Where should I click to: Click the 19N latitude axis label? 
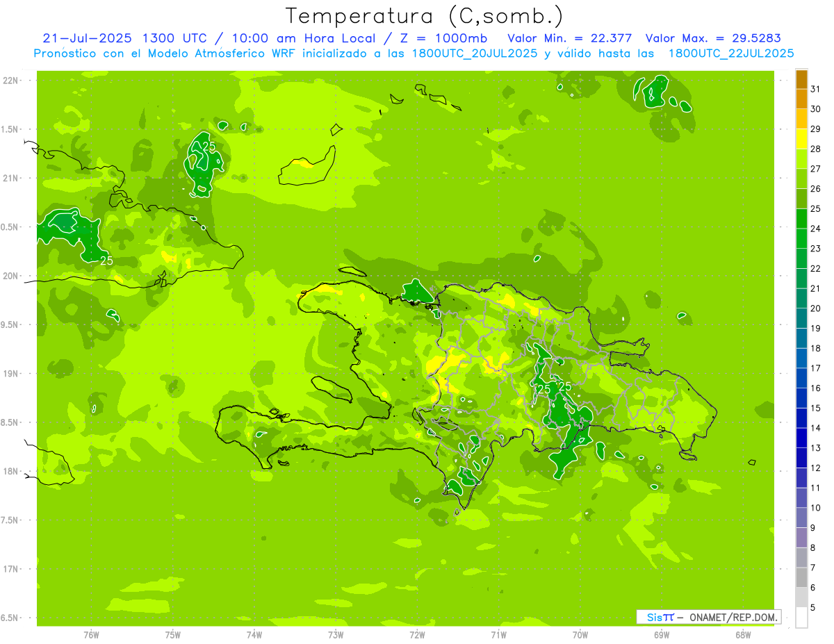pyautogui.click(x=12, y=374)
